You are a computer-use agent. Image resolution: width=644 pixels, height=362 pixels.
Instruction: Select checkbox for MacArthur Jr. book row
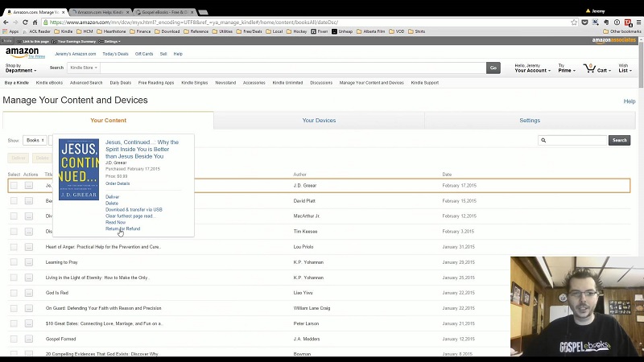14,216
